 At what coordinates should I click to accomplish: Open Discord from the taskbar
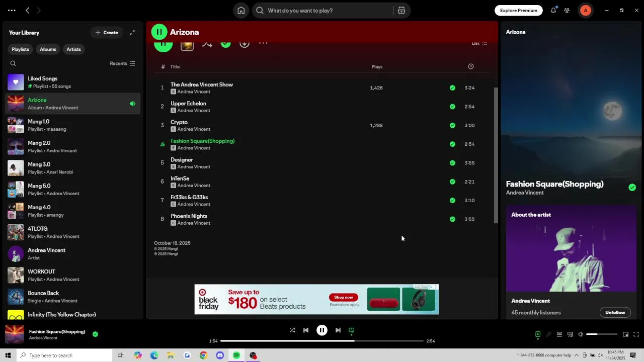point(220,355)
